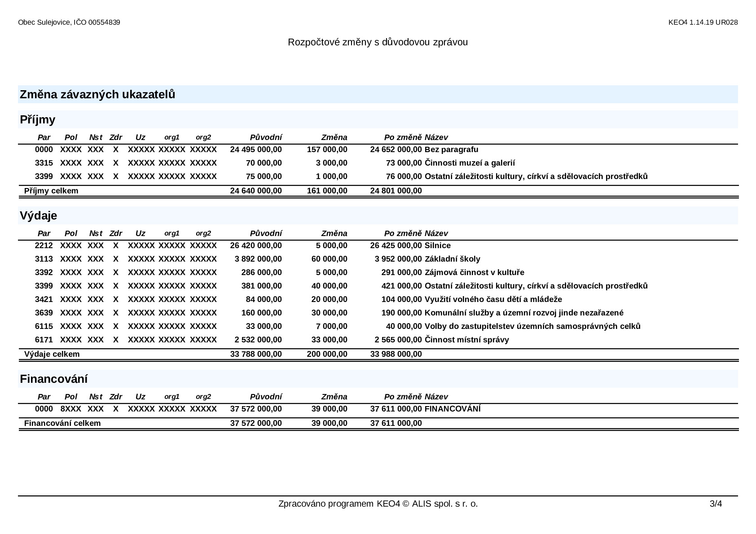The height and width of the screenshot is (534, 756).
Task: Click 'Činnosti muzeí a galerií' row name
Action: click(x=470, y=163)
